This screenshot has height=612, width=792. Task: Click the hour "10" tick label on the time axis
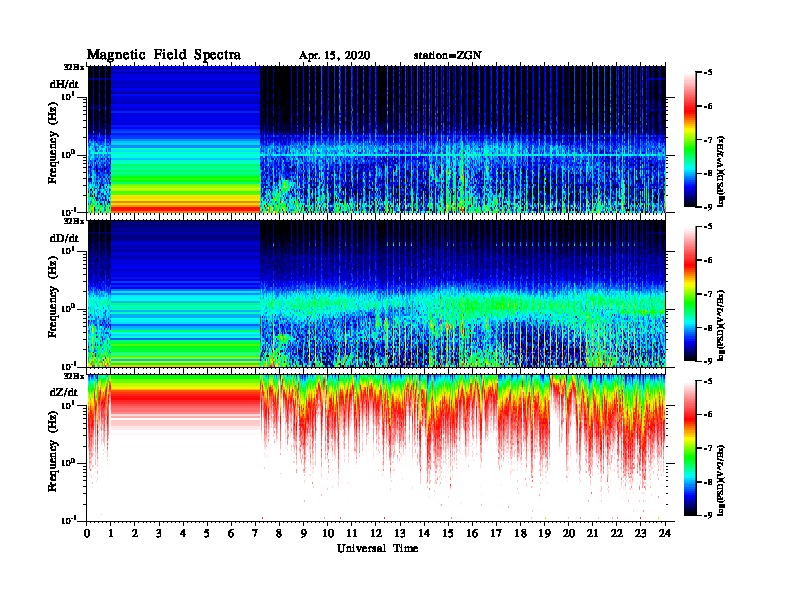[328, 533]
